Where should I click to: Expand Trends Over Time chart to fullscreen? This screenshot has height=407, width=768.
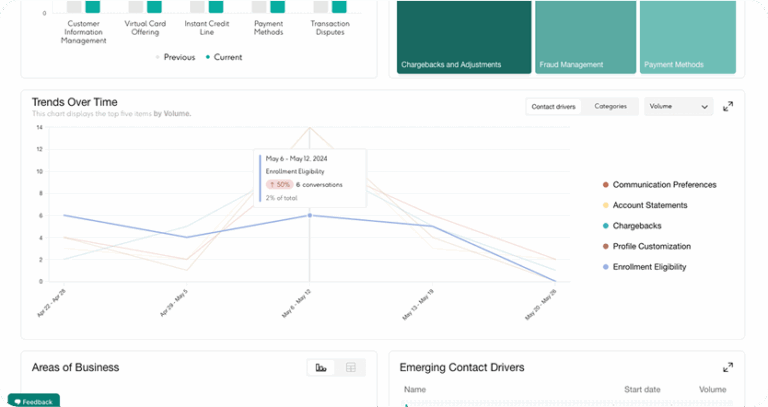pyautogui.click(x=728, y=106)
